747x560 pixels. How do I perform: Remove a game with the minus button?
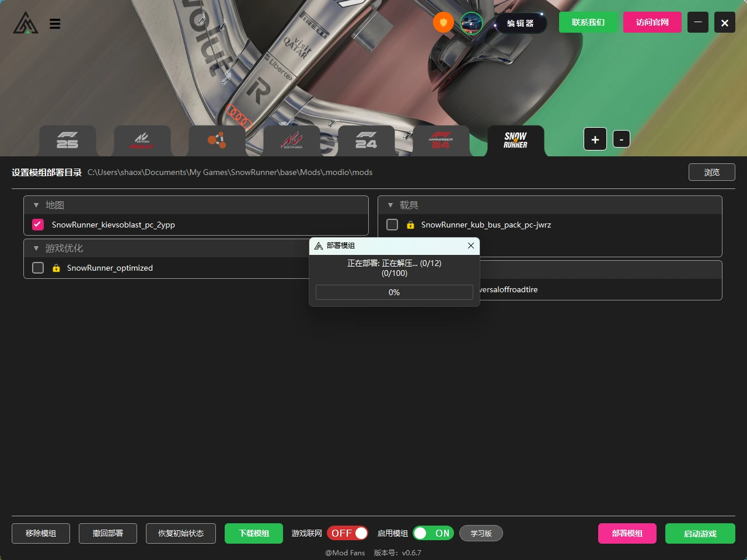click(622, 139)
